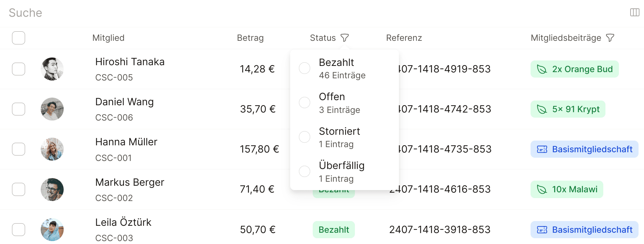The height and width of the screenshot is (244, 644).
Task: Click Daniel Wang's profile avatar
Action: [x=52, y=109]
